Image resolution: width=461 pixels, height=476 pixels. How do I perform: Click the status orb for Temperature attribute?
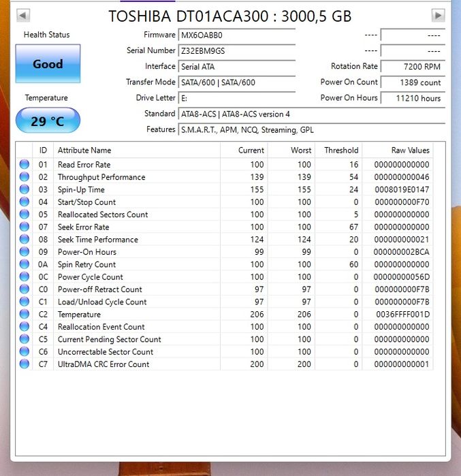(x=25, y=314)
